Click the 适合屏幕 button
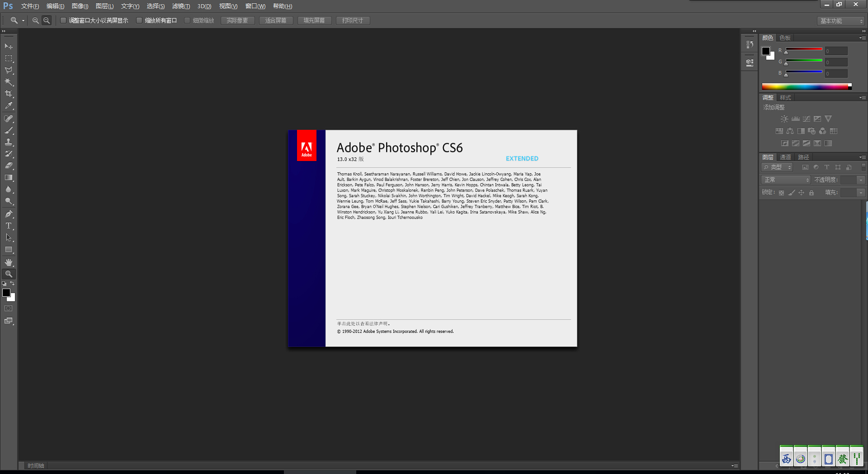Image resolution: width=868 pixels, height=474 pixels. pos(276,20)
